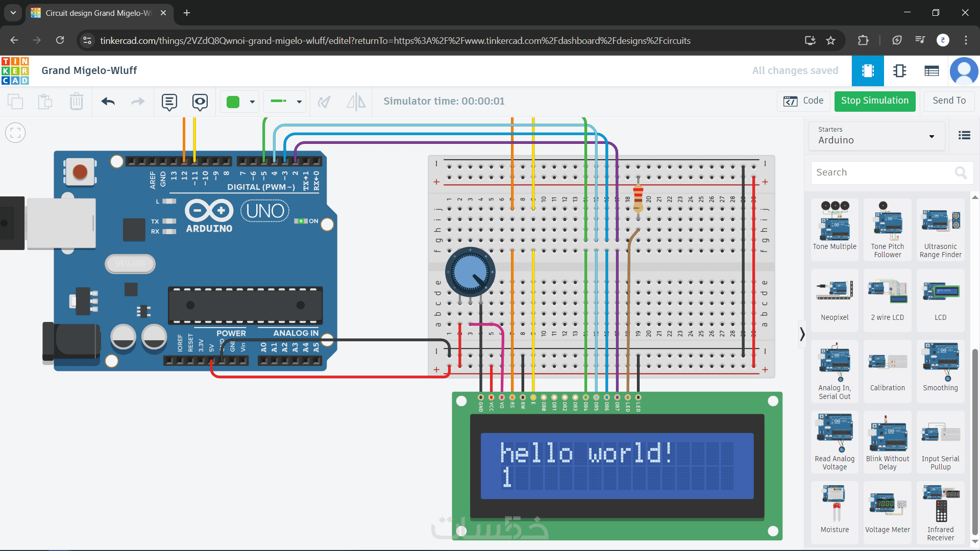The width and height of the screenshot is (980, 551).
Task: Click the green wire color swatch
Action: click(233, 102)
